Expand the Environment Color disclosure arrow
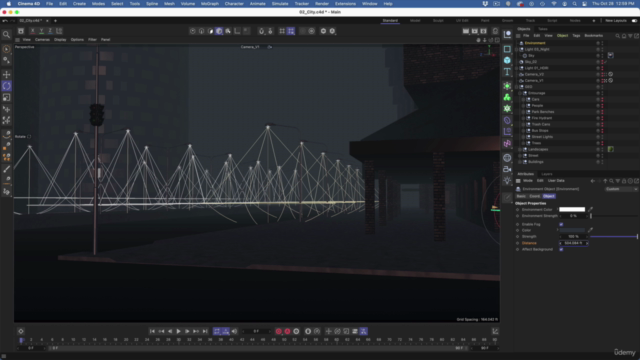The width and height of the screenshot is (640, 360). (x=558, y=209)
